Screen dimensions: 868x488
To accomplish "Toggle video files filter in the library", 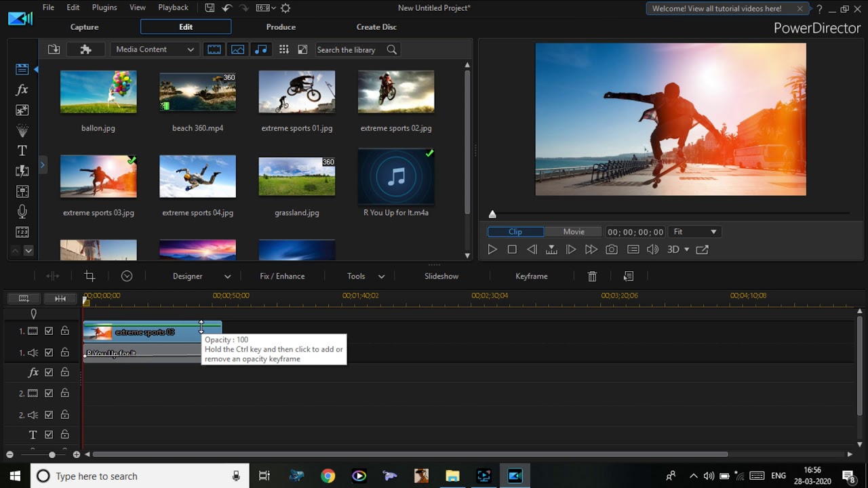I will (214, 49).
